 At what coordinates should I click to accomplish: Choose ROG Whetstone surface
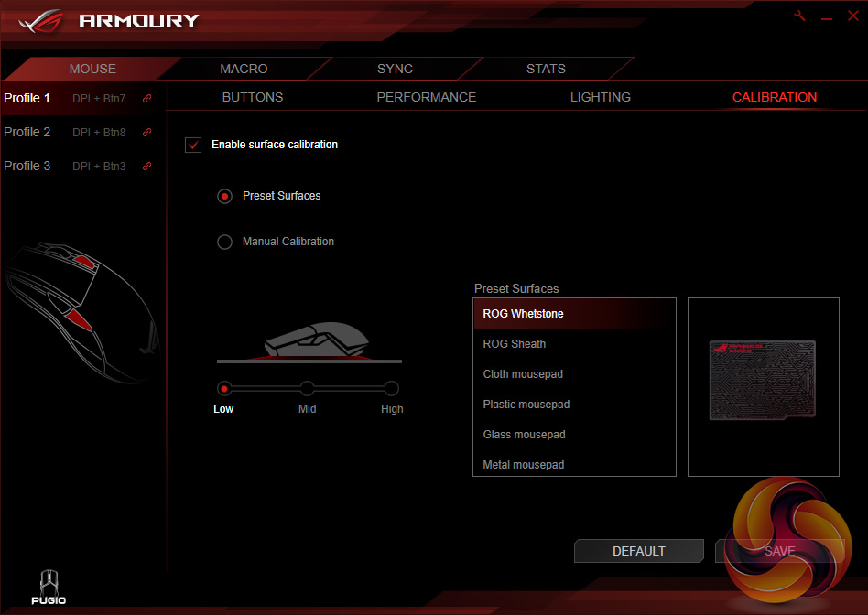point(575,314)
